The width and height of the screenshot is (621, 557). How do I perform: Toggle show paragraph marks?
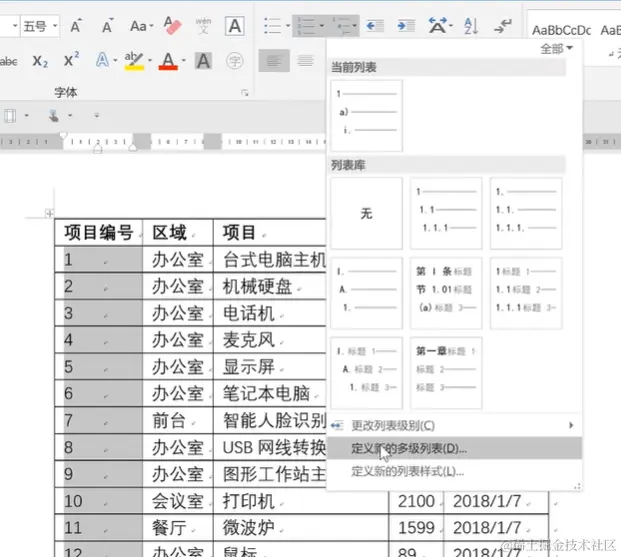[503, 26]
